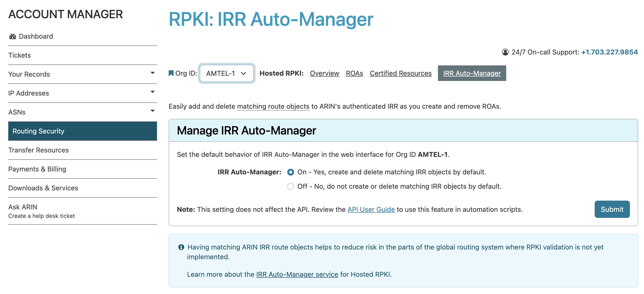644x294 pixels.
Task: Click the info icon in the notice box
Action: (181, 247)
